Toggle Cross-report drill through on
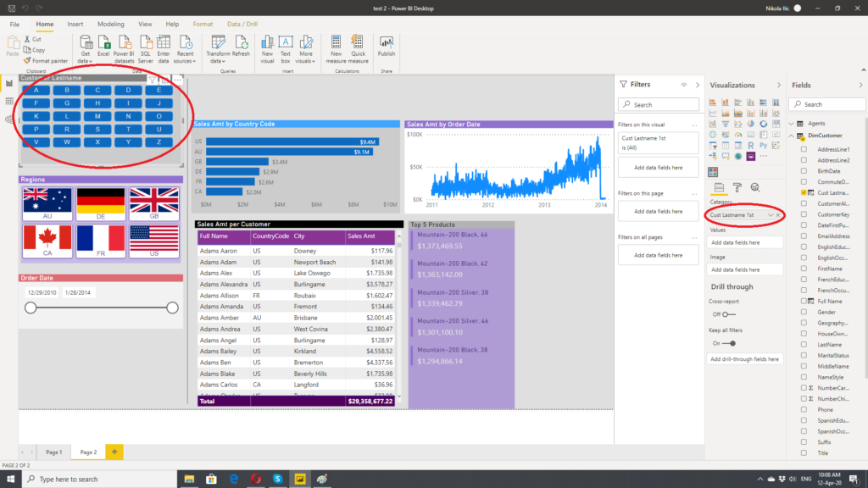This screenshot has width=868, height=488. (x=728, y=314)
